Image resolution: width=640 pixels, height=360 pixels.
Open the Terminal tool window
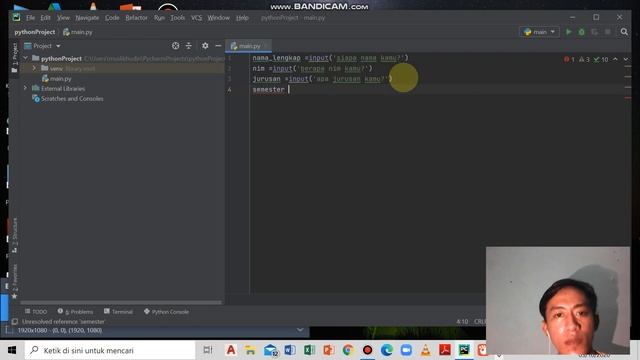[x=118, y=312]
